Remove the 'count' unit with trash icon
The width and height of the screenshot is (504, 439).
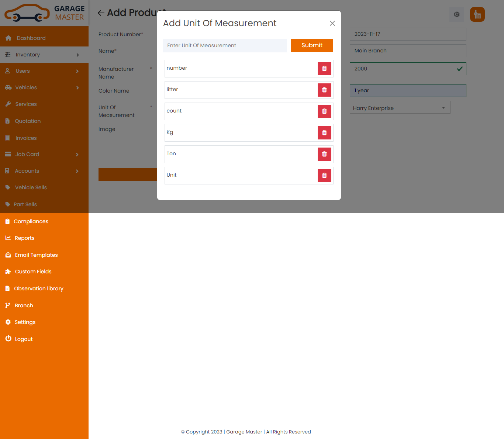click(324, 111)
